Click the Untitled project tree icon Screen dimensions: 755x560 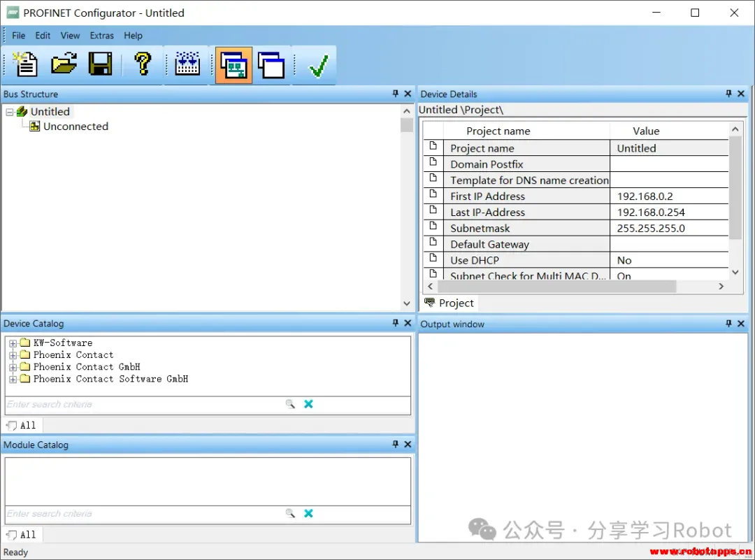tap(22, 112)
